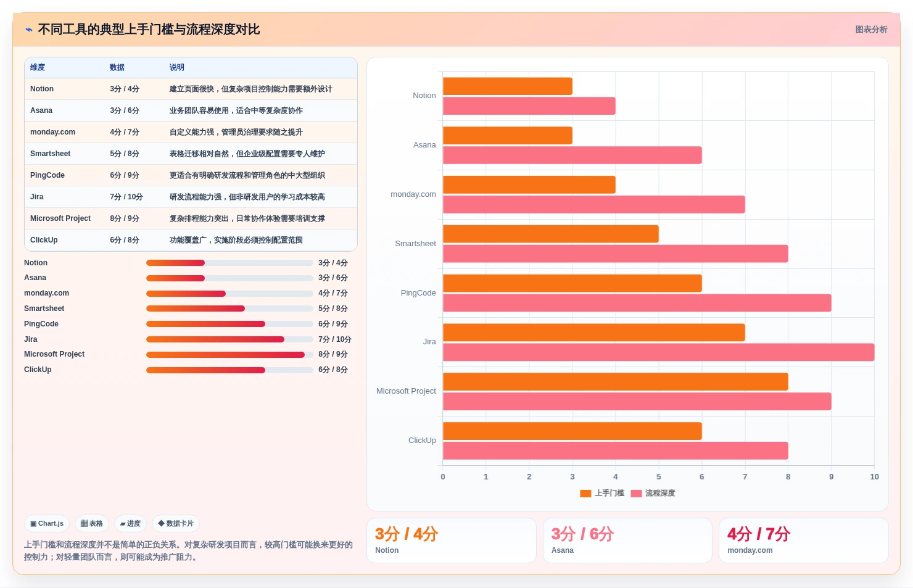Click the Microsoft Project label on the chart axis
The width and height of the screenshot is (913, 588).
click(406, 391)
